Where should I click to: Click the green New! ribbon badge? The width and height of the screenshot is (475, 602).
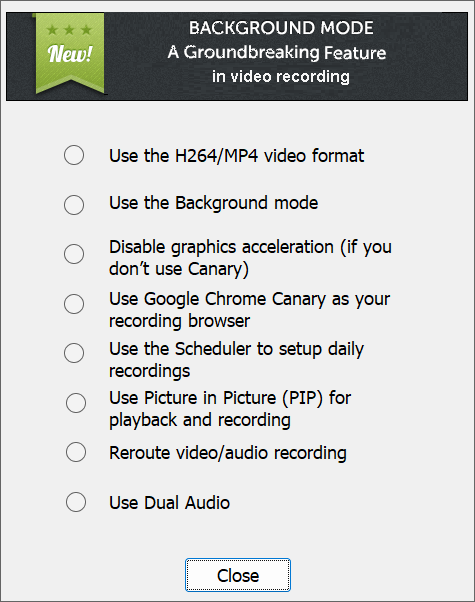pos(70,53)
